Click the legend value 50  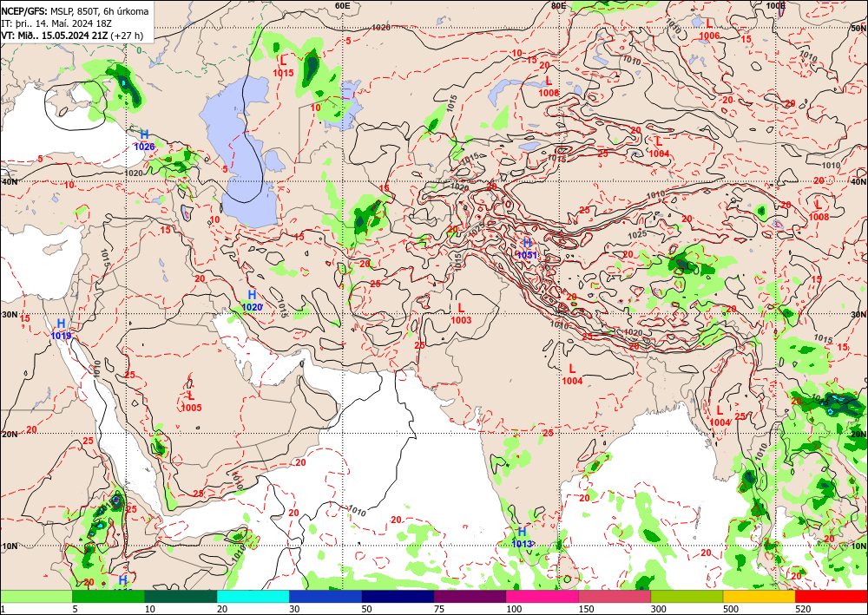coord(367,610)
